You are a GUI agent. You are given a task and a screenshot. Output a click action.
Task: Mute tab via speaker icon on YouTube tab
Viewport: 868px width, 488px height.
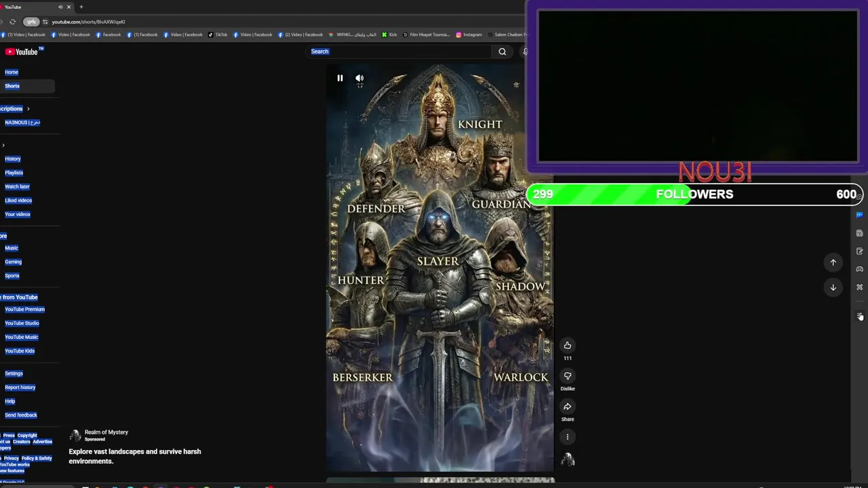tap(60, 7)
